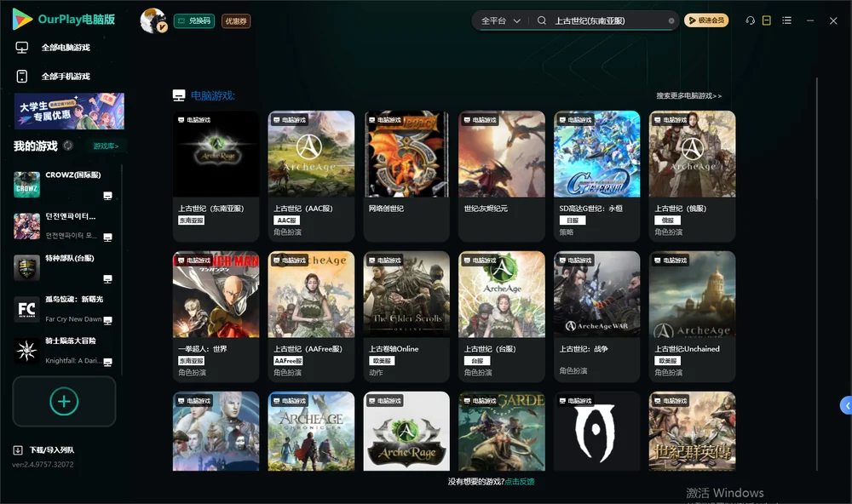
Task: Click CROWZ game icon in sidebar
Action: [x=26, y=185]
